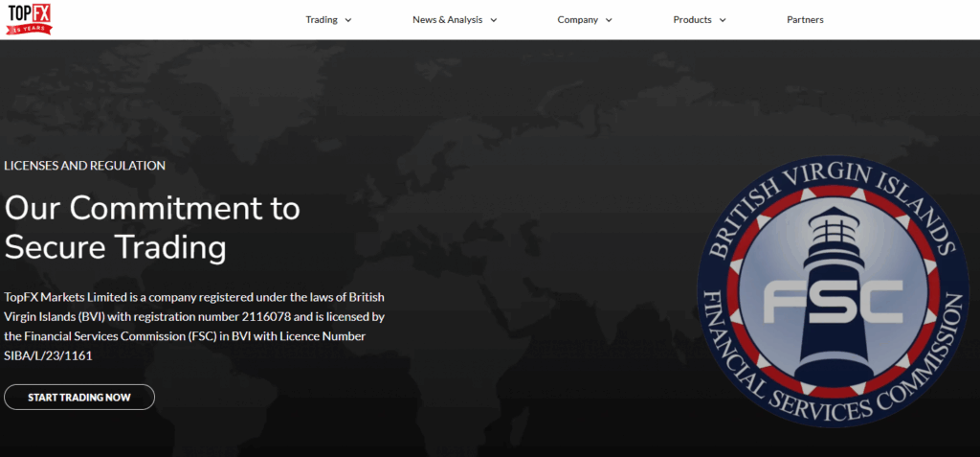
Task: Click the Licenses and Regulation label
Action: [84, 166]
